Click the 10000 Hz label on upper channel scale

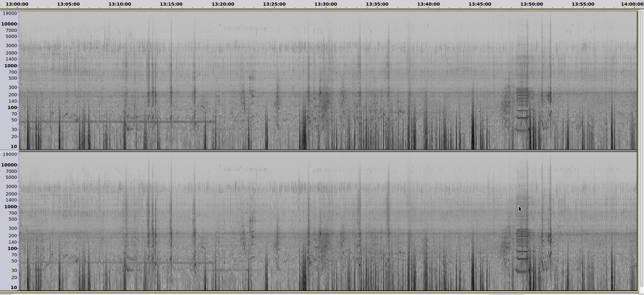9,24
